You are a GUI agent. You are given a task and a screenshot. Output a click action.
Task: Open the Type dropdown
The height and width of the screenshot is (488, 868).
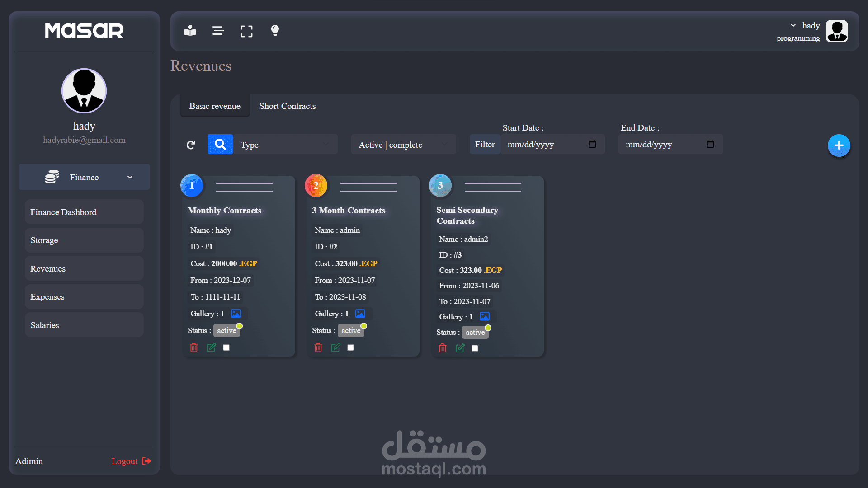[285, 145]
